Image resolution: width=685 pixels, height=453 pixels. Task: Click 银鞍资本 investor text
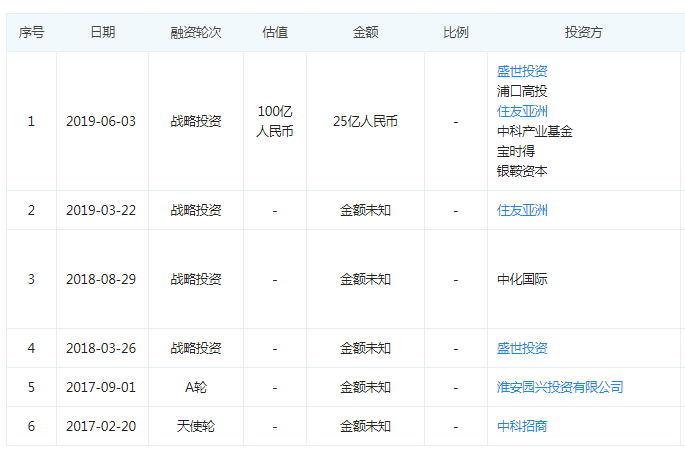click(x=522, y=172)
